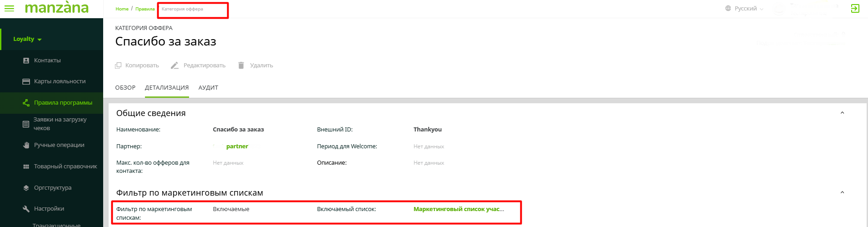Go to Оргструктура in the sidebar
Image resolution: width=868 pixels, height=227 pixels.
pyautogui.click(x=53, y=188)
